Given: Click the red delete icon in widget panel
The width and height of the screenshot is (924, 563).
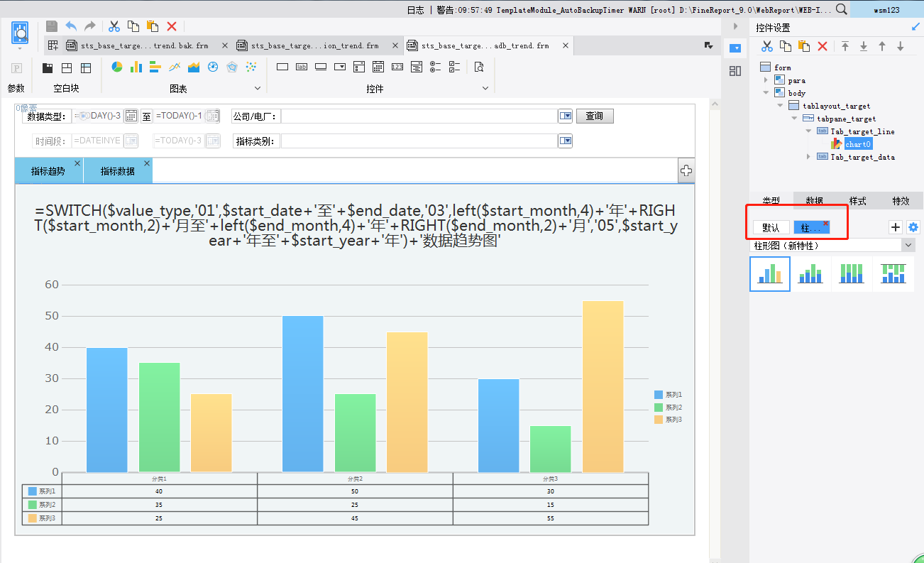Looking at the screenshot, I should click(823, 46).
